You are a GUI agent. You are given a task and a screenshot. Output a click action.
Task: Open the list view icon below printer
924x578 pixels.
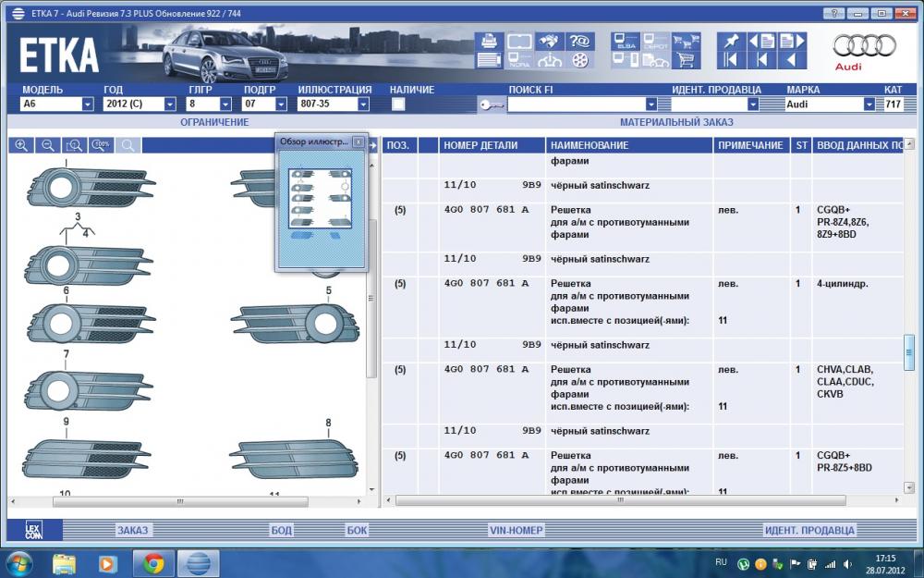coord(489,60)
